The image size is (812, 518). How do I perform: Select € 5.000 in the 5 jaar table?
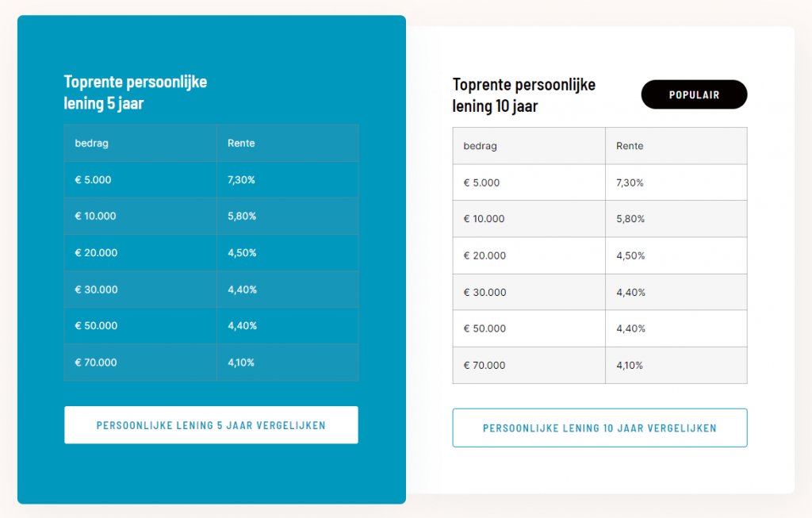93,180
